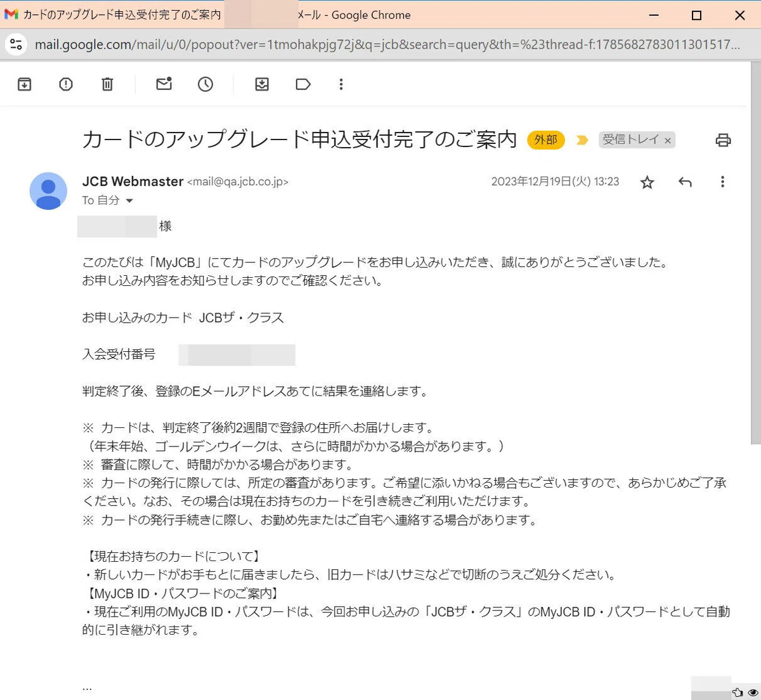
Task: Click the text お申し込みのカード JCBザ・クラス
Action: [x=183, y=318]
